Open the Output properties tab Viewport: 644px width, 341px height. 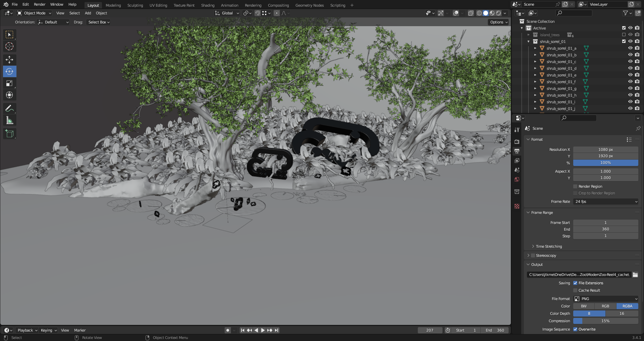point(517,151)
